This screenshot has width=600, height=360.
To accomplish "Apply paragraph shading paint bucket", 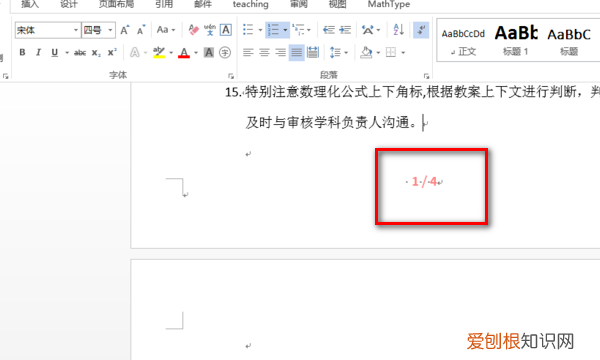I will pyautogui.click(x=366, y=52).
